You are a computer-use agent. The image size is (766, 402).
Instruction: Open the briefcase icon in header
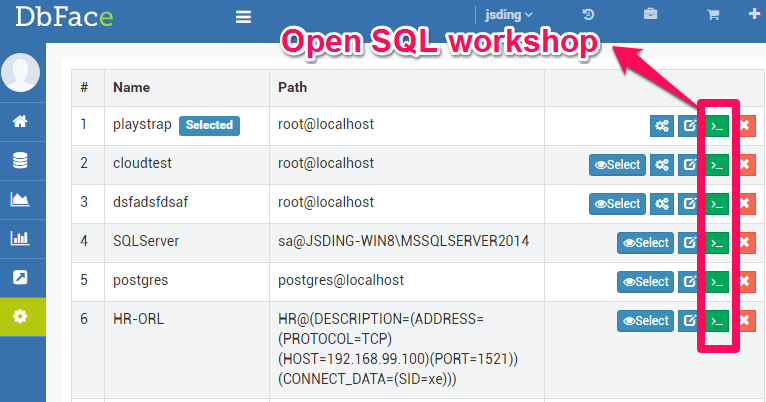tap(650, 14)
